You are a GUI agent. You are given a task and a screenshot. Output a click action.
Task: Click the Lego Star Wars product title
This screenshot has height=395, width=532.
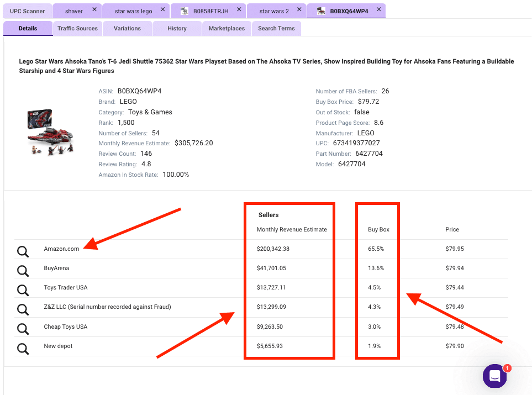coord(266,66)
